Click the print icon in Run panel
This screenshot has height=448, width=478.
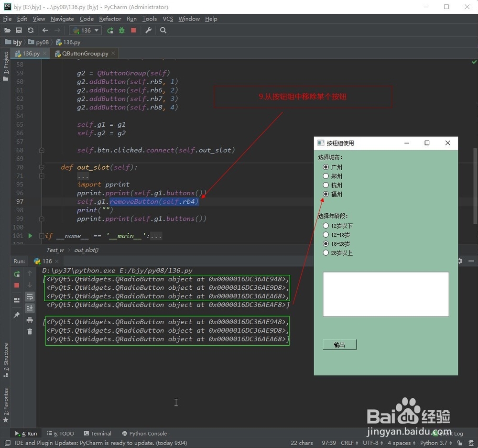[x=30, y=320]
